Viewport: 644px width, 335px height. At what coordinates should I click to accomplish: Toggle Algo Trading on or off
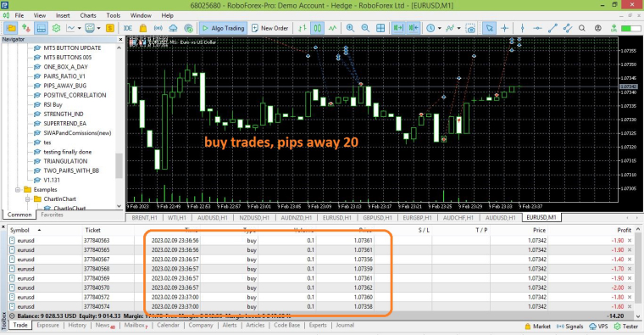coord(224,28)
